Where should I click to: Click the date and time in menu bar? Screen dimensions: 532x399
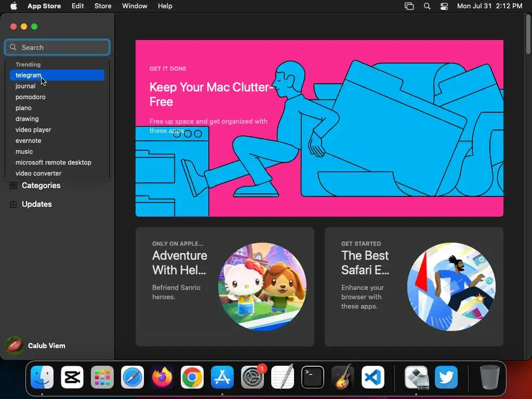pos(489,6)
